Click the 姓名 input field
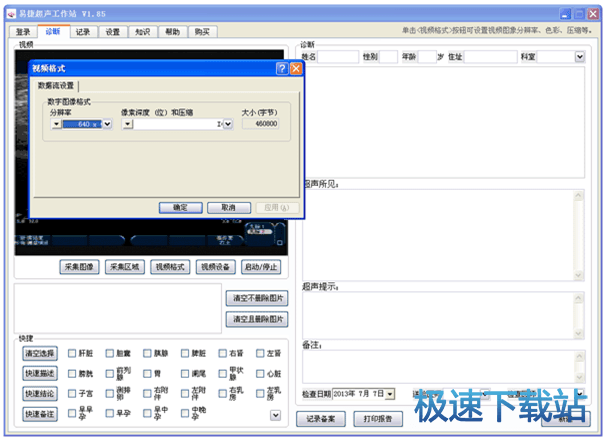This screenshot has height=443, width=608. [x=338, y=57]
